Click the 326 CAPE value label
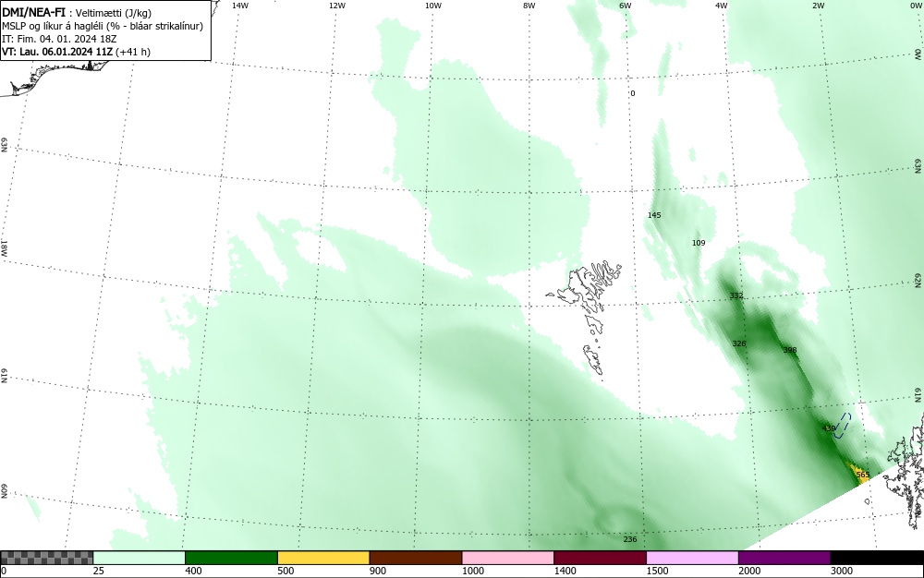Image resolution: width=924 pixels, height=578 pixels. click(739, 343)
